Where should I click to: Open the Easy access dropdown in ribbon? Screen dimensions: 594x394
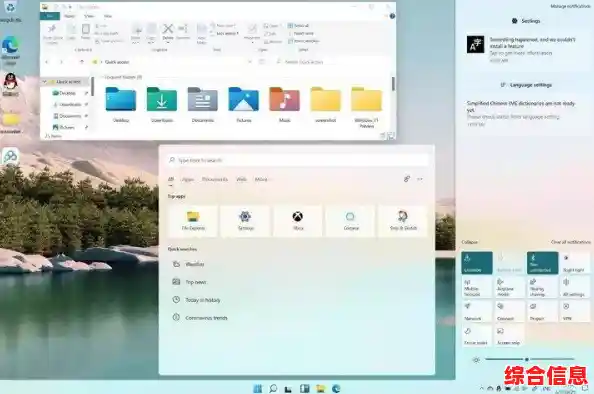point(227,33)
